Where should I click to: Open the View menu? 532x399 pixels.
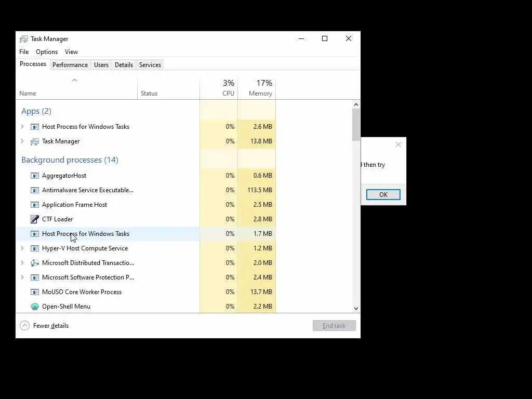(71, 52)
